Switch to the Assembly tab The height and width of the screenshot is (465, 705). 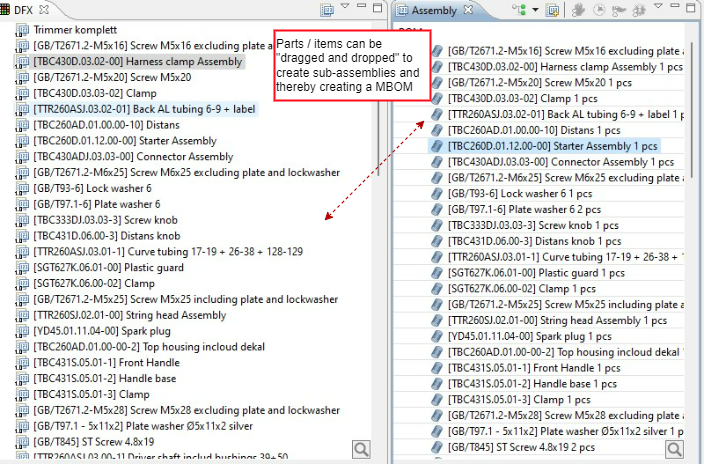(x=432, y=10)
